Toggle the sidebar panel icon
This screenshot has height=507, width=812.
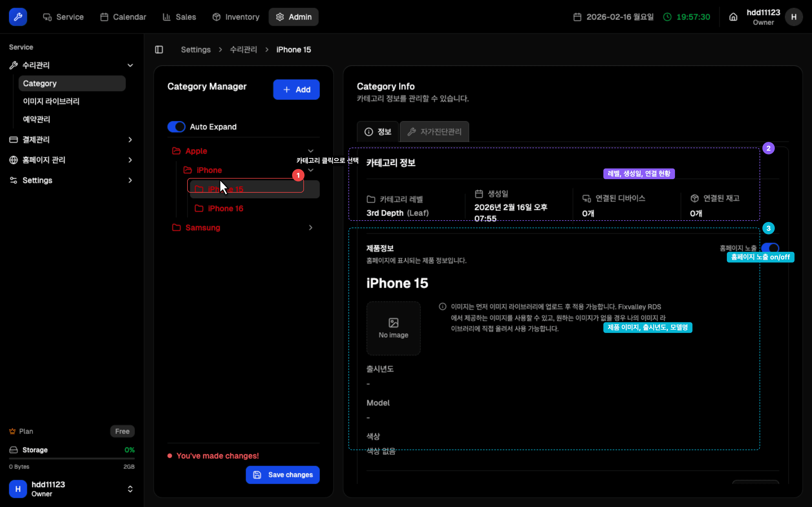pos(159,50)
